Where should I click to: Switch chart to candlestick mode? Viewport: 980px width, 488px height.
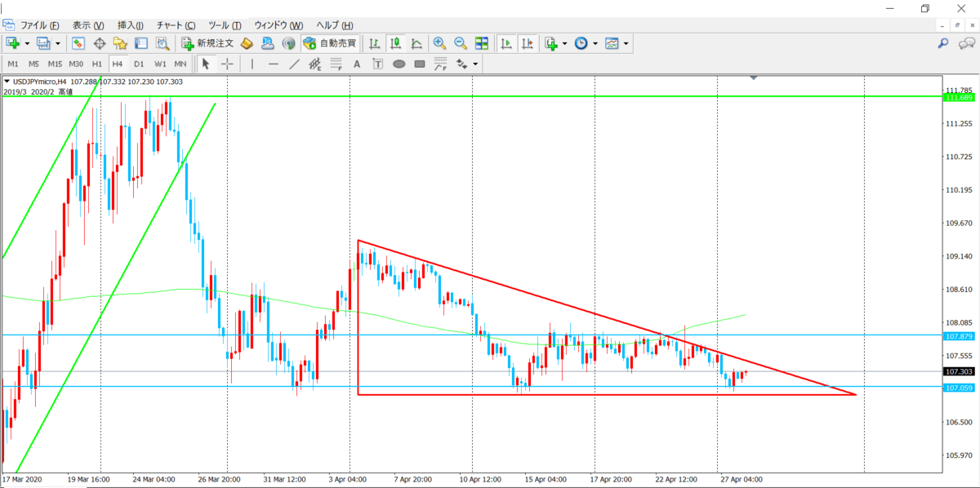coord(396,43)
